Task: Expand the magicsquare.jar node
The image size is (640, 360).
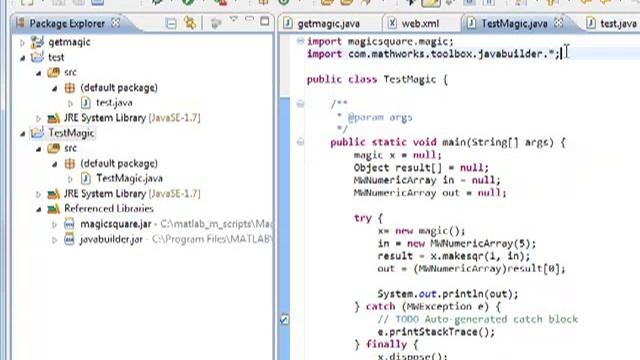Action: 54,224
